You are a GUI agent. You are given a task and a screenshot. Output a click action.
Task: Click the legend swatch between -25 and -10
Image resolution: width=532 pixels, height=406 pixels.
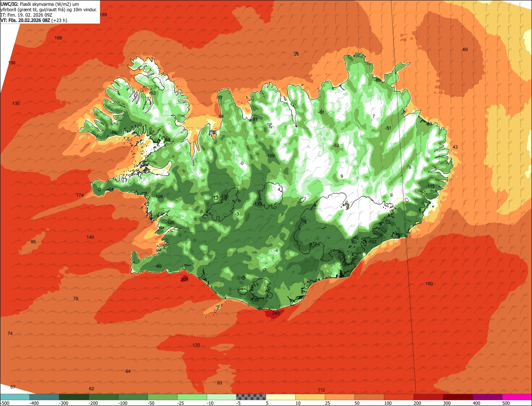(192, 397)
